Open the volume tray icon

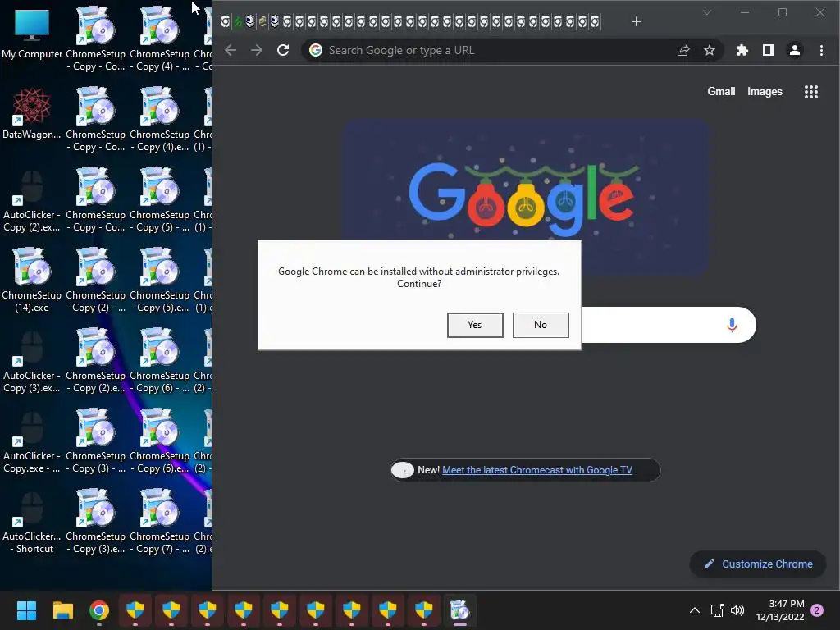click(737, 610)
